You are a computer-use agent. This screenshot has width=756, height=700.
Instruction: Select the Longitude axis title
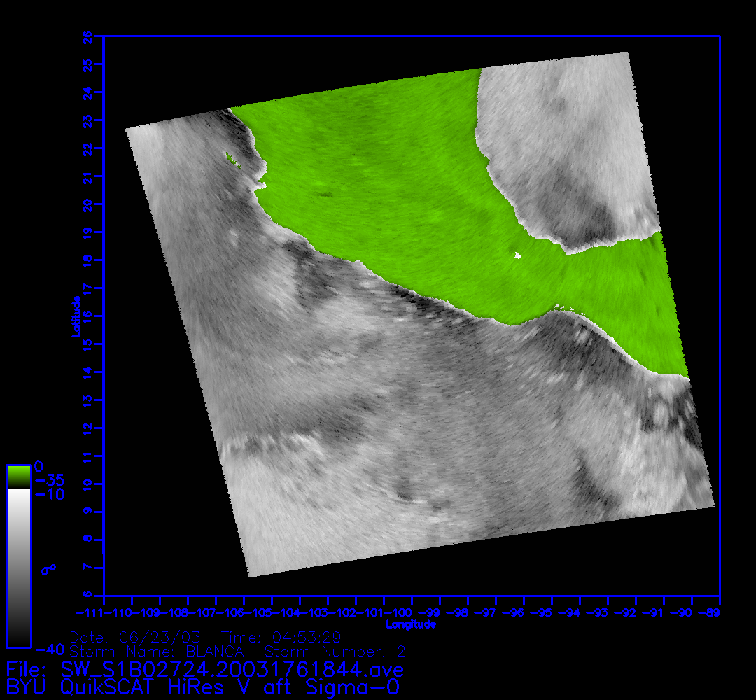tap(411, 624)
